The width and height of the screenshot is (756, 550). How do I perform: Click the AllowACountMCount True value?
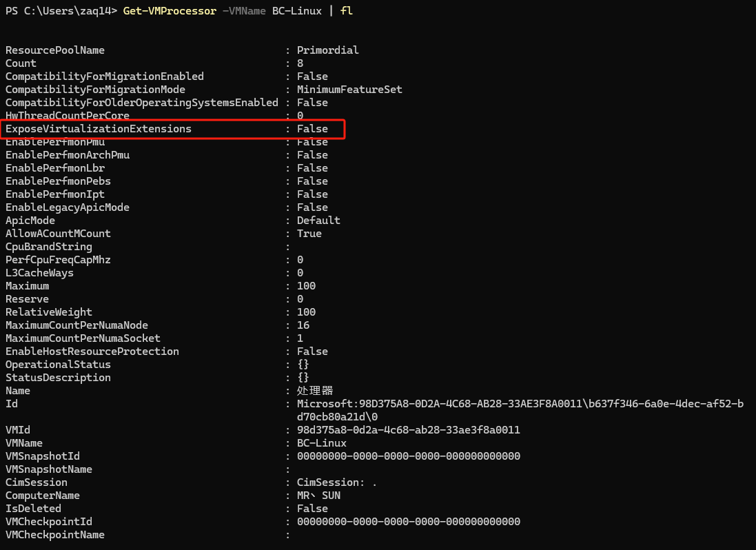tap(309, 234)
